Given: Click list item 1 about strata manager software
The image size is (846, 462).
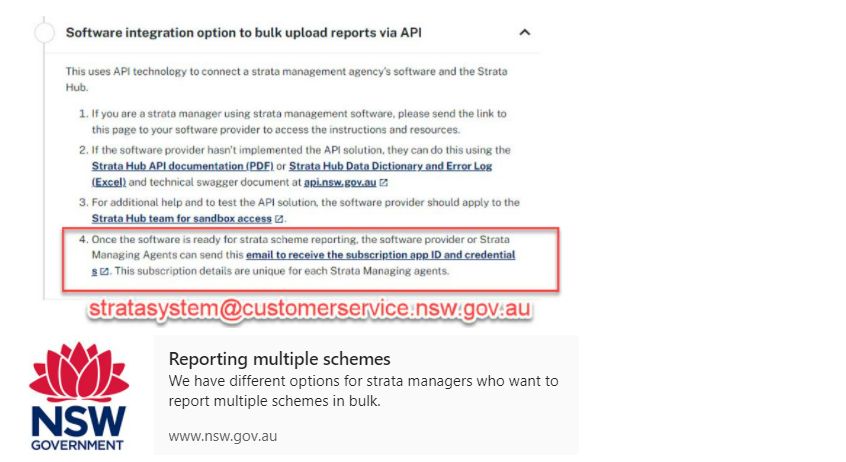Looking at the screenshot, I should pyautogui.click(x=298, y=121).
